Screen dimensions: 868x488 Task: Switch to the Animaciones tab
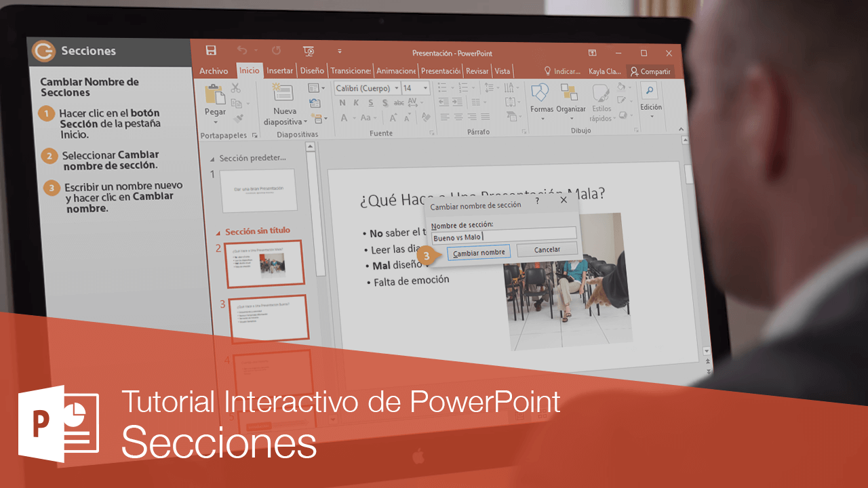[x=396, y=70]
